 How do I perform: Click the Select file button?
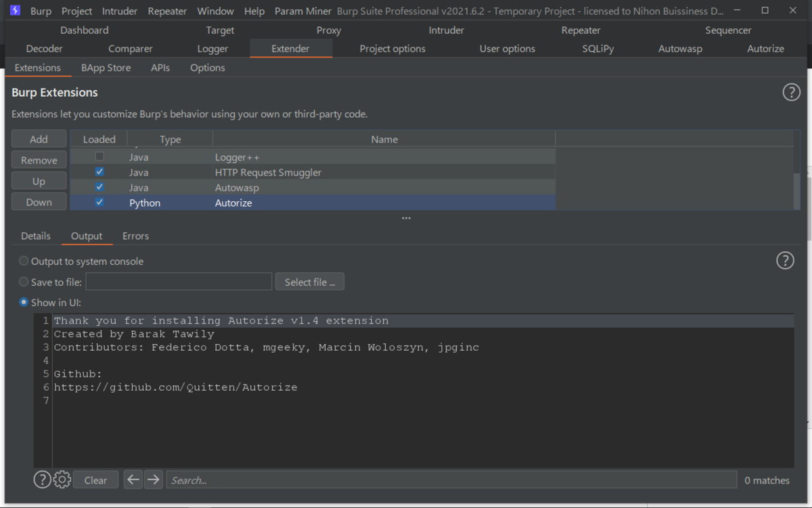[310, 282]
